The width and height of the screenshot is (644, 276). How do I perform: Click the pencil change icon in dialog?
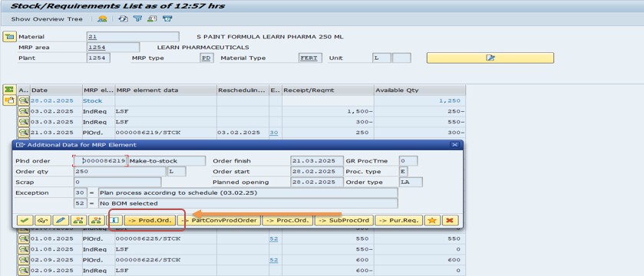[x=61, y=220]
